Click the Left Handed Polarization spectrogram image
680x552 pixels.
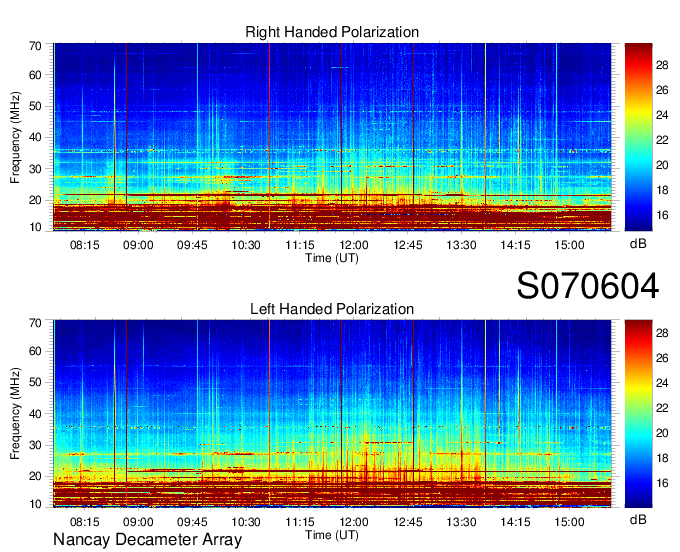[332, 414]
